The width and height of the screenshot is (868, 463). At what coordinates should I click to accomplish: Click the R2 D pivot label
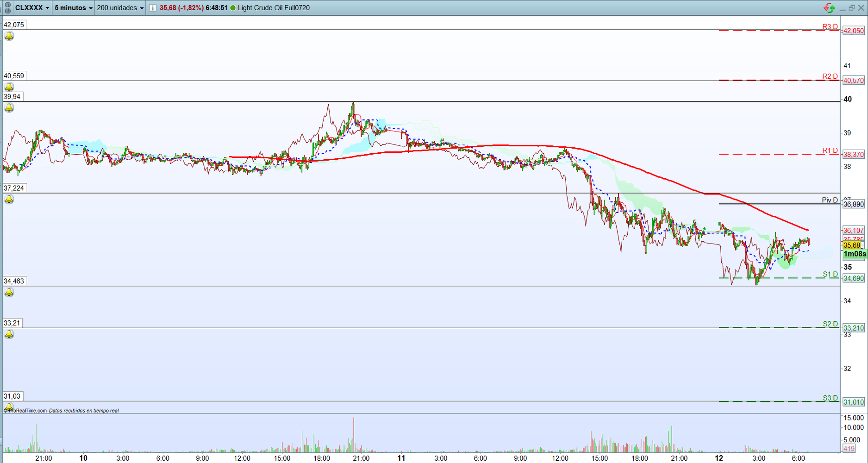coord(830,76)
